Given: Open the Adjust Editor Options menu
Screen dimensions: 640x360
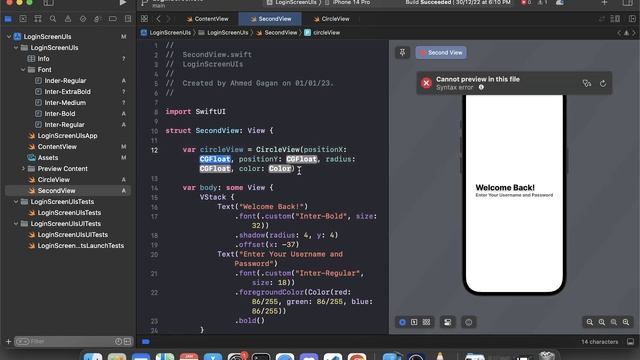Looking at the screenshot, I should click(x=616, y=19).
